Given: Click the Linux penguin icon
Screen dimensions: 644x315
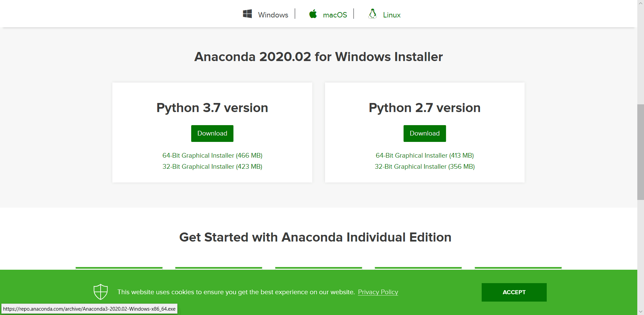Looking at the screenshot, I should 372,14.
